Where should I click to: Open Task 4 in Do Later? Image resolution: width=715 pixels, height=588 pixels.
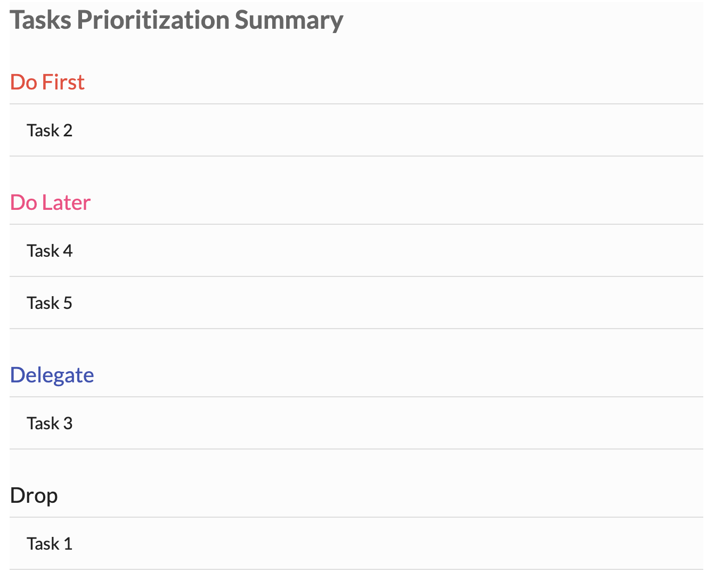coord(356,251)
